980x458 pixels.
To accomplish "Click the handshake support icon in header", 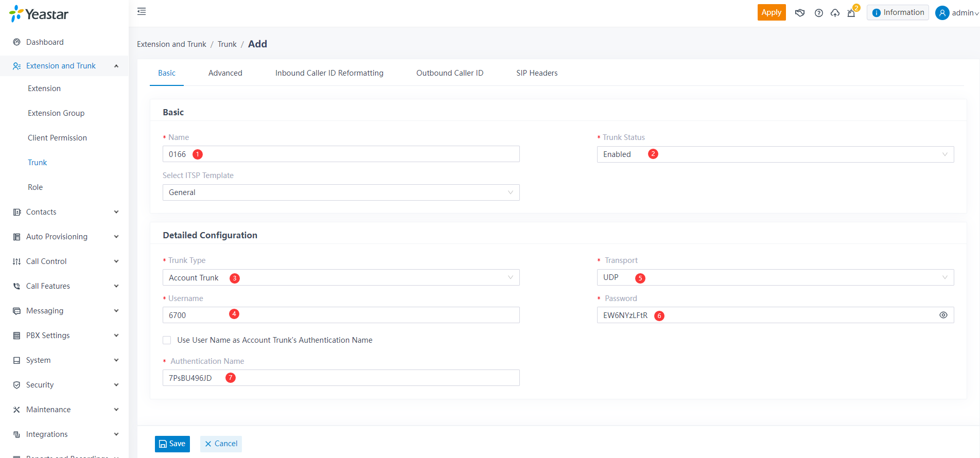I will (800, 13).
